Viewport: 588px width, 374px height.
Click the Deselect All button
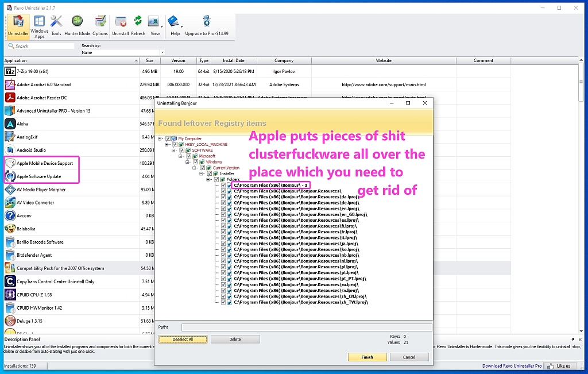(183, 340)
